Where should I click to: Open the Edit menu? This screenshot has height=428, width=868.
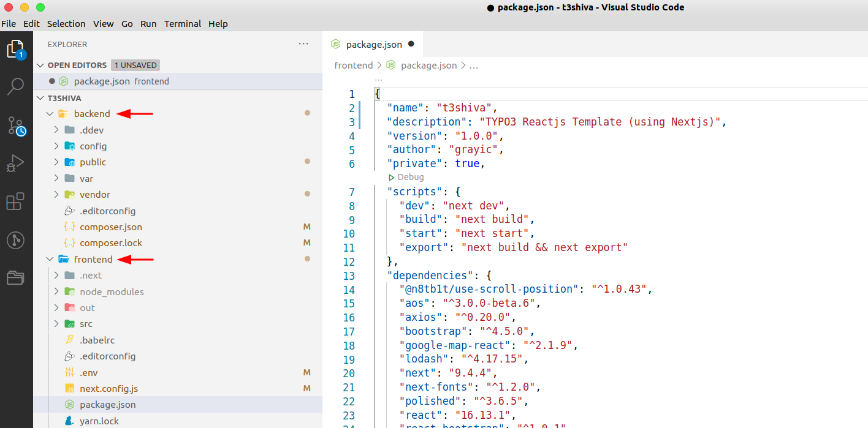(x=31, y=24)
